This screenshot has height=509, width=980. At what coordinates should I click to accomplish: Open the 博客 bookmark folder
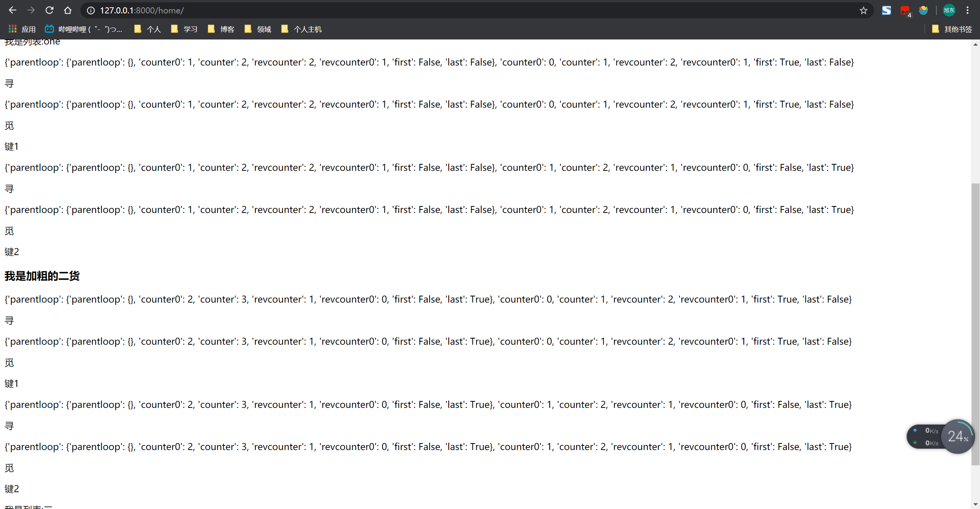tap(221, 29)
